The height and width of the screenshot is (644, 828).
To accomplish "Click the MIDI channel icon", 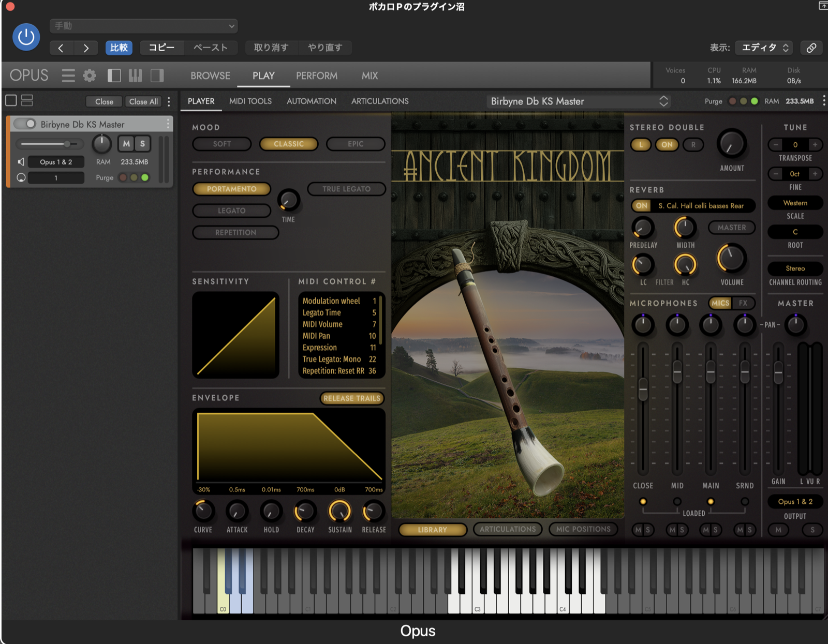I will pyautogui.click(x=21, y=177).
